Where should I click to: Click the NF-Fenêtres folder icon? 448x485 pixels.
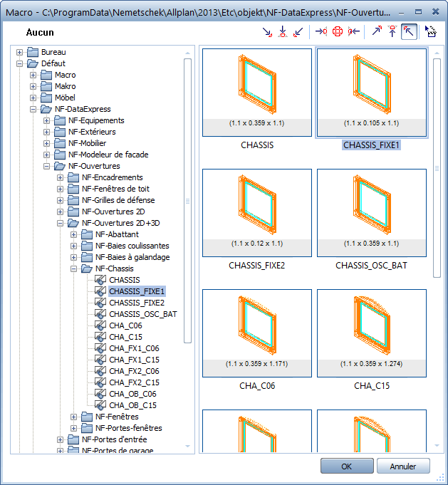click(87, 417)
